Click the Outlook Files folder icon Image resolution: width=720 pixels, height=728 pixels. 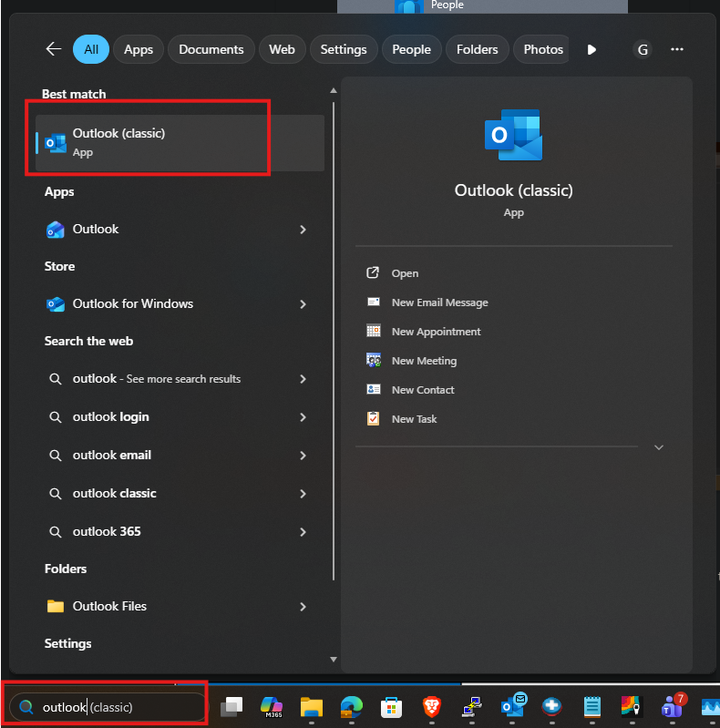56,606
